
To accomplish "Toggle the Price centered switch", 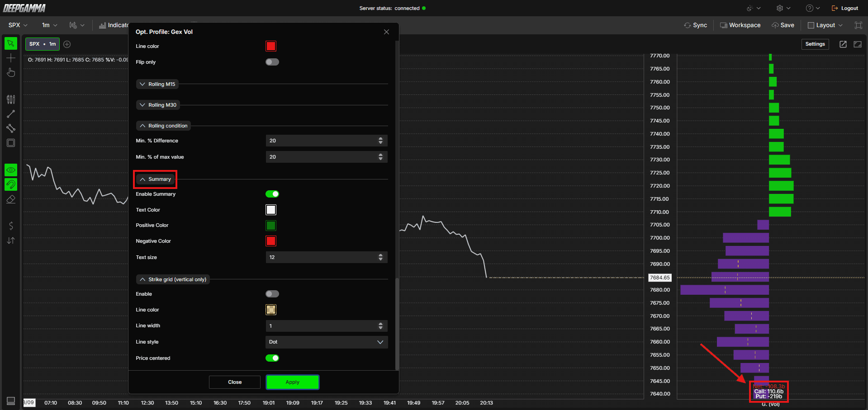I will [272, 358].
